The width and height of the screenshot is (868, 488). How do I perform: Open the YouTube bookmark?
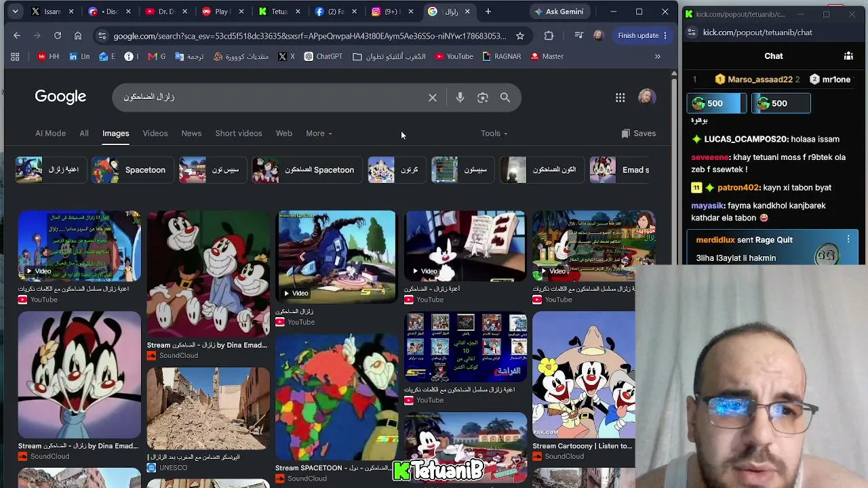click(x=454, y=56)
